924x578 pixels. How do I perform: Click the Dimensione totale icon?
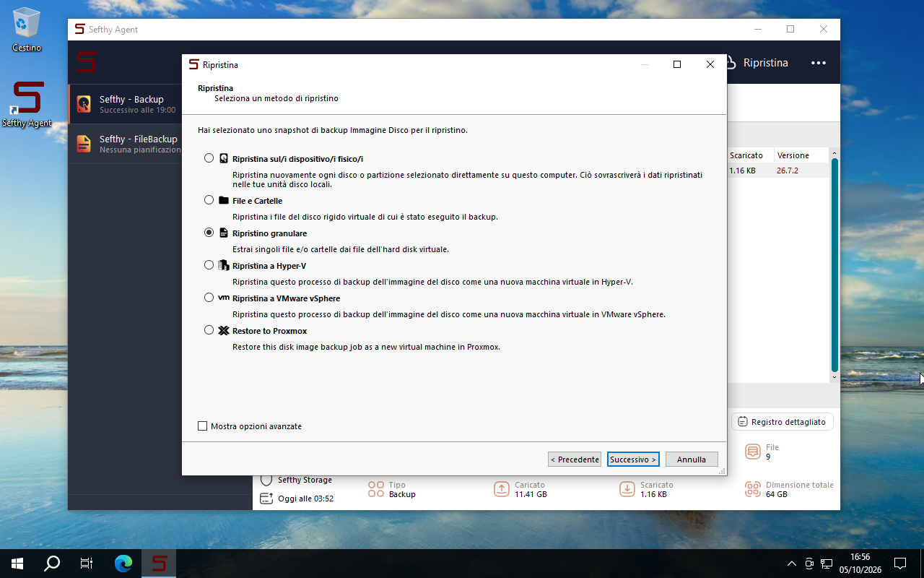coord(753,489)
